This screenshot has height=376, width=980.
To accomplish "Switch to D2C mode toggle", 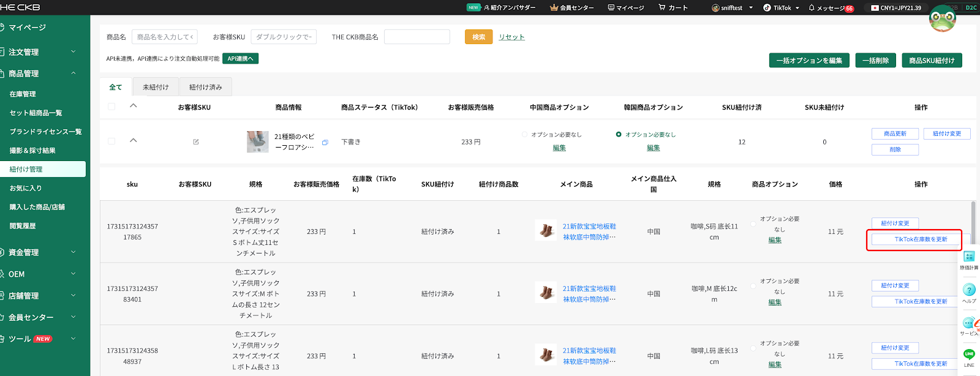I will (x=971, y=8).
